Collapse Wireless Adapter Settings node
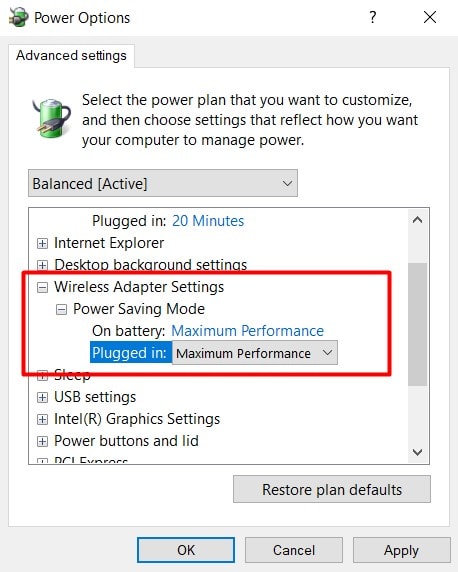This screenshot has height=572, width=458. tap(42, 287)
